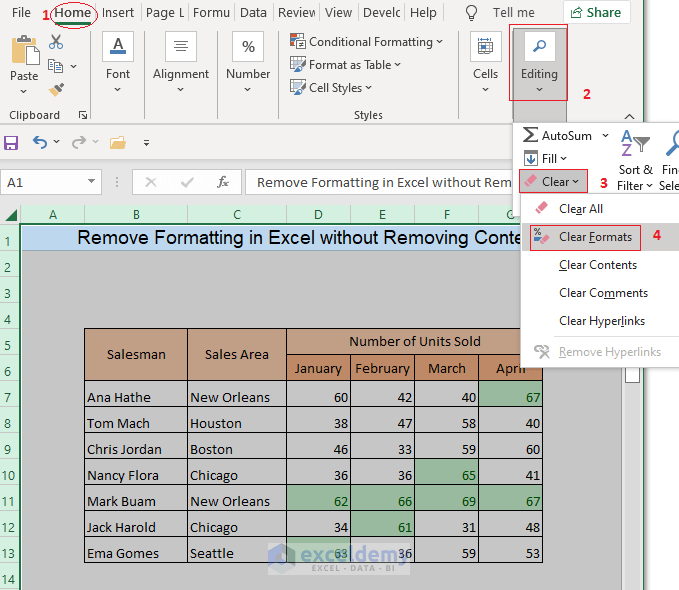679x590 pixels.
Task: Switch to the Review tab
Action: [x=297, y=13]
